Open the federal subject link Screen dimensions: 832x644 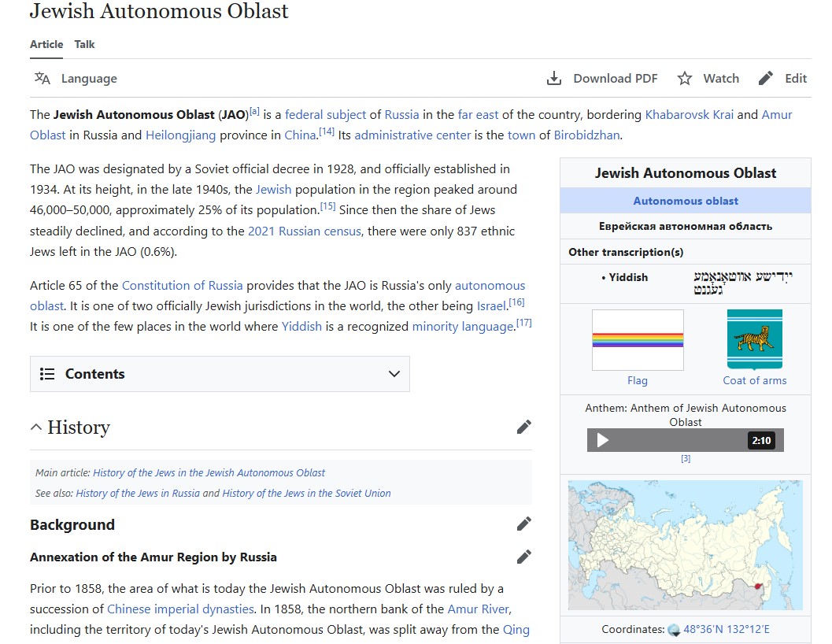click(x=325, y=115)
